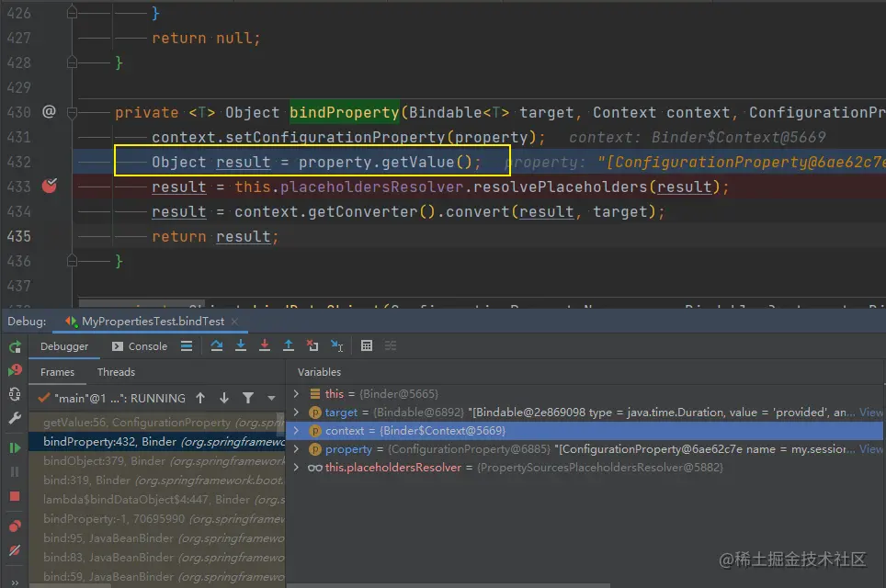
Task: Click the Variables panel heading
Action: pyautogui.click(x=319, y=372)
